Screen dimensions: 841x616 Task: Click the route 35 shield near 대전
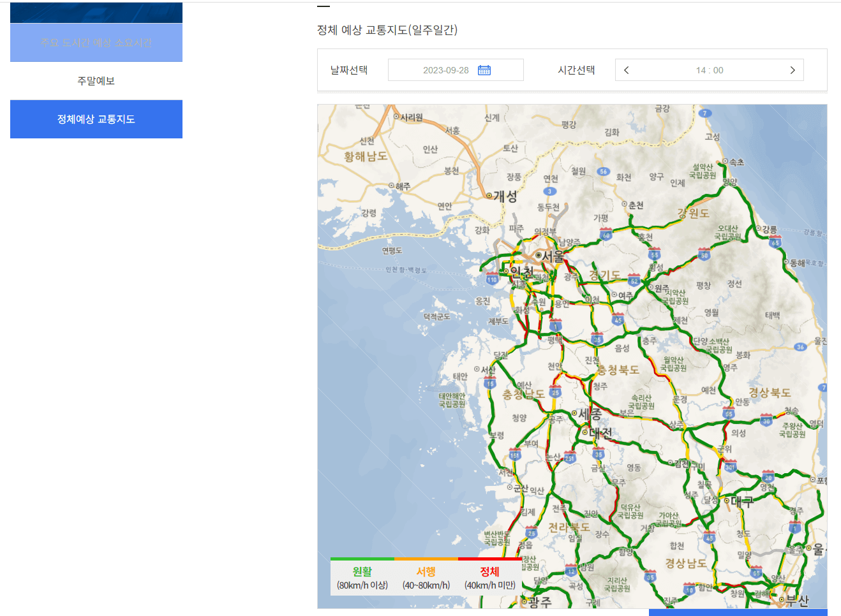pyautogui.click(x=598, y=455)
